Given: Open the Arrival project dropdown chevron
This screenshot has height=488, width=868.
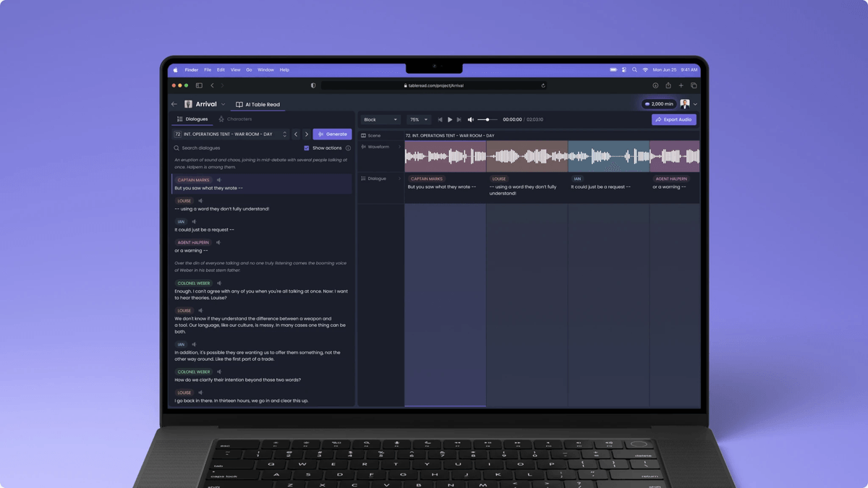Looking at the screenshot, I should pyautogui.click(x=224, y=104).
